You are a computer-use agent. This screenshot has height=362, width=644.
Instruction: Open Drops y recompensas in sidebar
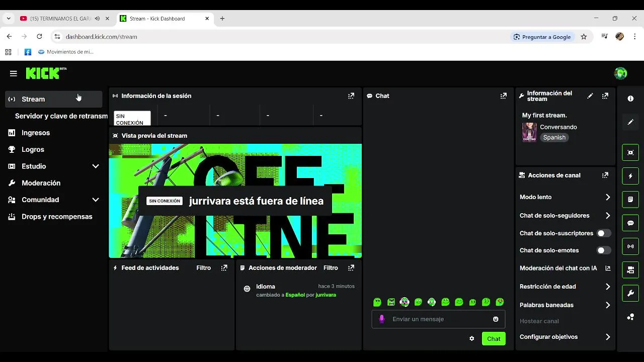[x=53, y=217]
